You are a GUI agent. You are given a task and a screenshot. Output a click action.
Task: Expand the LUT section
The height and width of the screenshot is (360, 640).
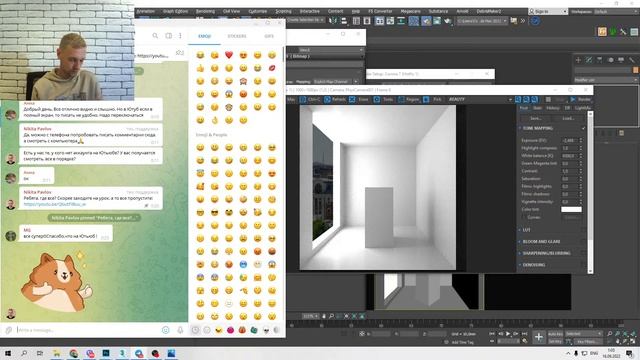(x=527, y=230)
